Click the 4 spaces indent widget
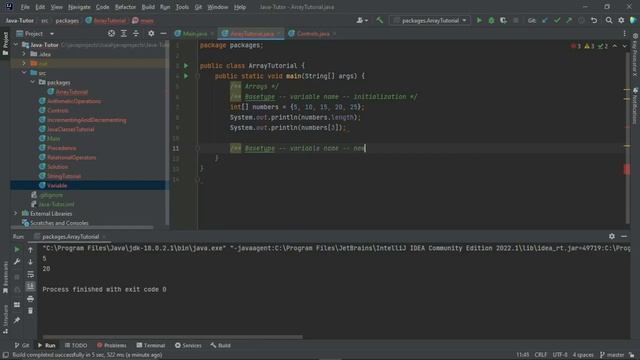Viewport: 640px width, 360px height. 583,355
